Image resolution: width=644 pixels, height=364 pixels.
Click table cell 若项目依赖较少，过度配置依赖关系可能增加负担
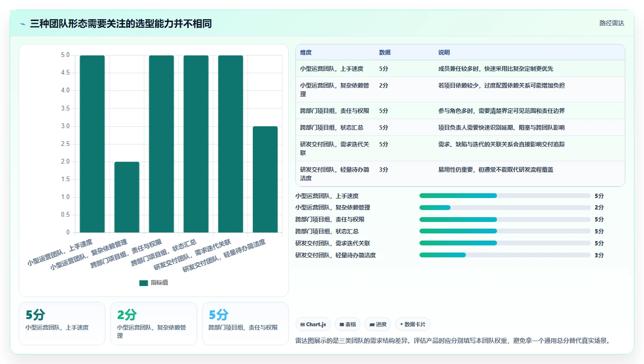[501, 86]
